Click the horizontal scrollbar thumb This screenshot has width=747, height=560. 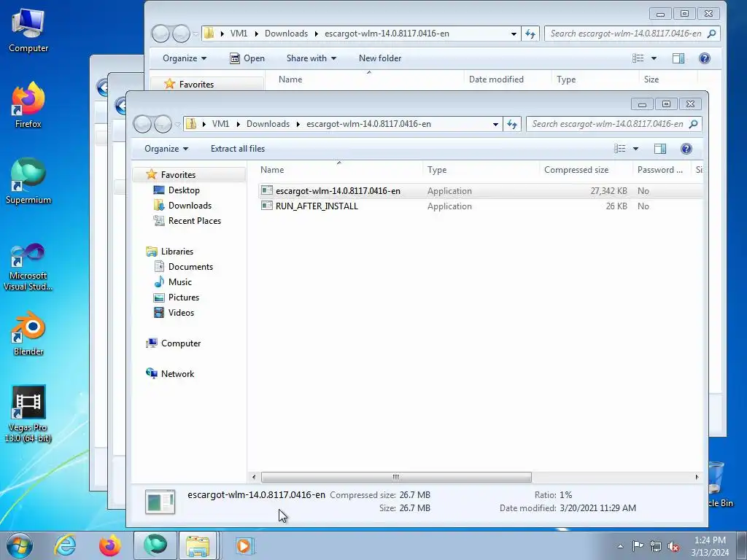(396, 477)
